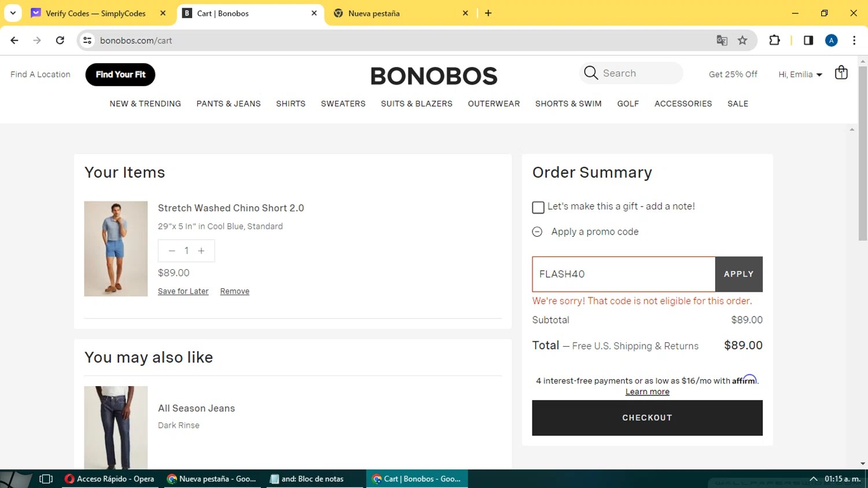Viewport: 868px width, 488px height.
Task: Open the Shirts menu
Action: (x=290, y=104)
